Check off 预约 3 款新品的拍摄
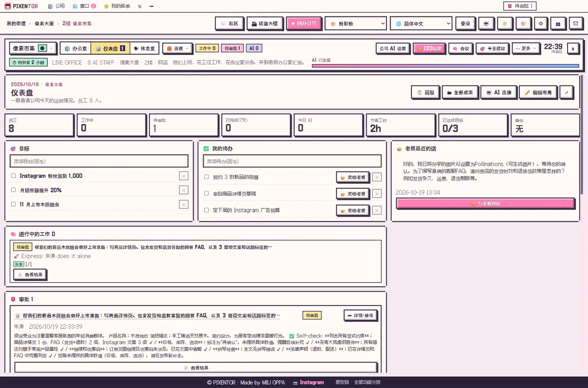Viewport: 588px width, 388px height. [x=207, y=177]
